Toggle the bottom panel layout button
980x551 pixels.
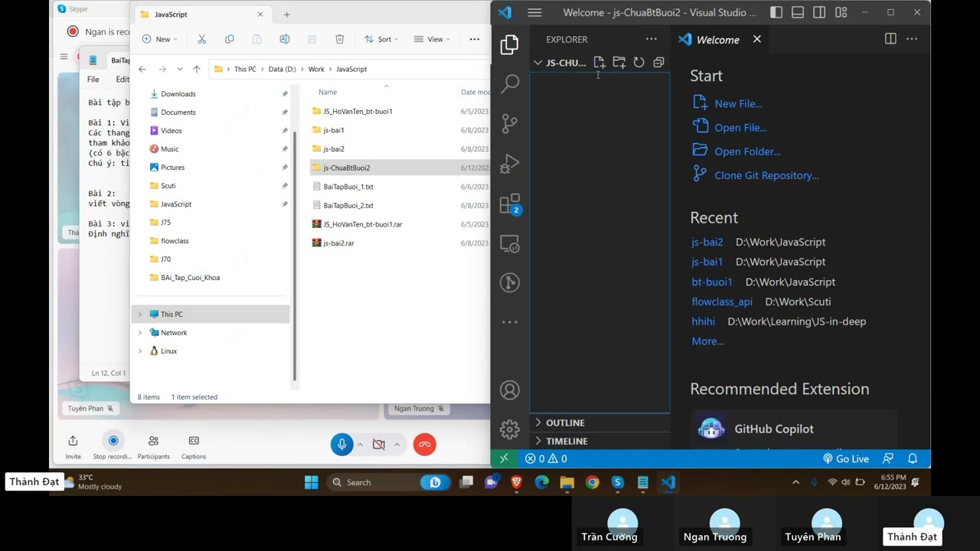(x=797, y=12)
